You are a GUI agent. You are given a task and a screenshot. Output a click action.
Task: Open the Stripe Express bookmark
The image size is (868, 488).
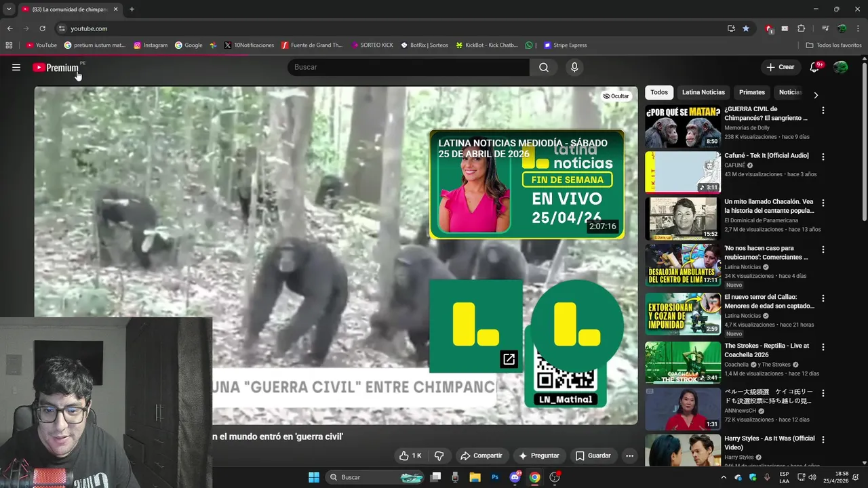pyautogui.click(x=566, y=45)
